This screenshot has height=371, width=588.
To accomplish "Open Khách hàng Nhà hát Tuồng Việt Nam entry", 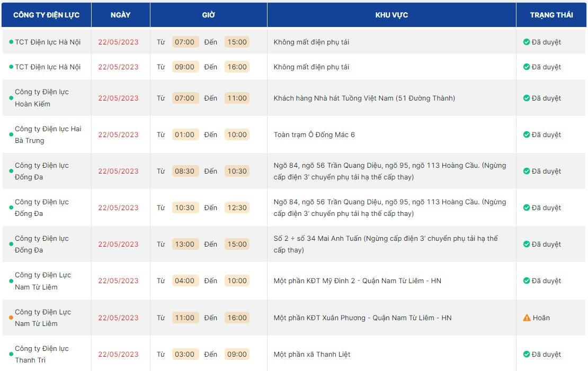I will click(x=364, y=98).
